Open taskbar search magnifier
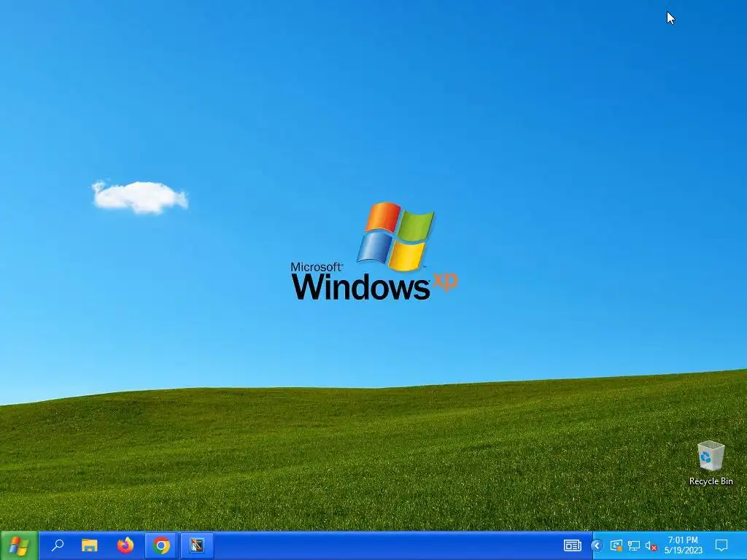Screen dimensions: 747x560 [58, 545]
